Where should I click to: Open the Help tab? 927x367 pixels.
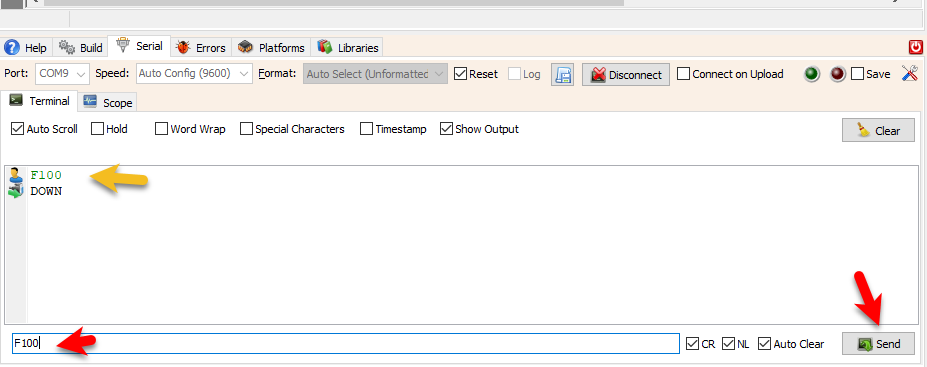pos(25,48)
